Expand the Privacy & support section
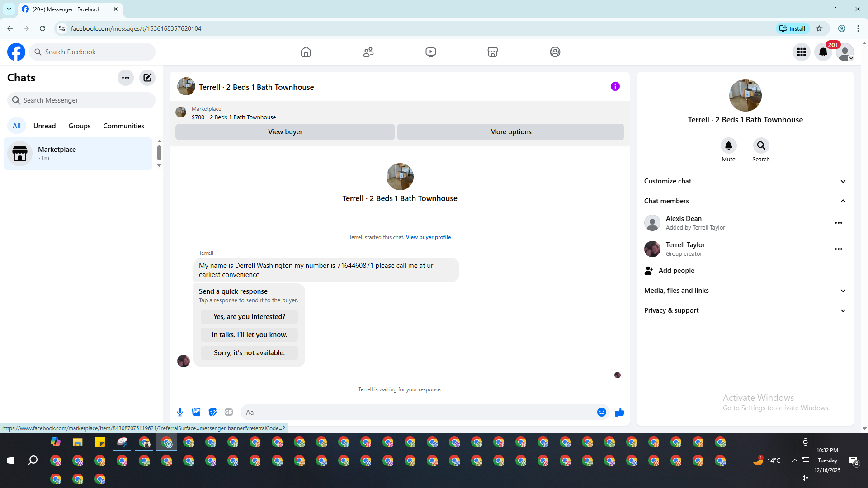This screenshot has width=868, height=488. click(x=745, y=310)
